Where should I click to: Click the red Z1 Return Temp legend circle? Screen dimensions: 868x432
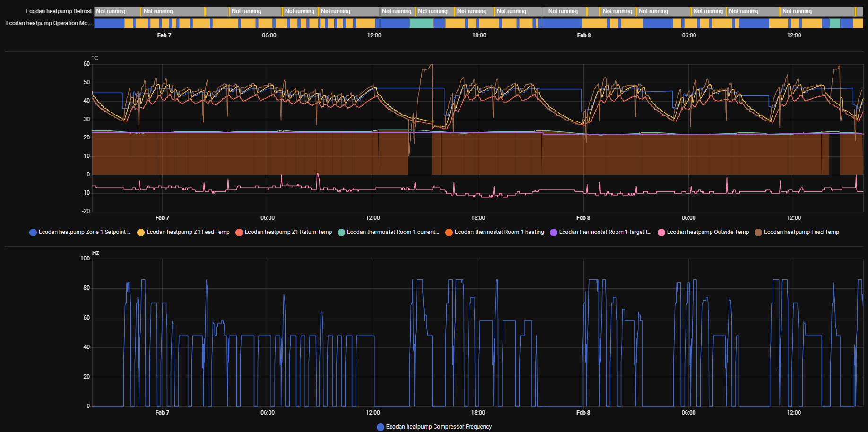pos(239,233)
